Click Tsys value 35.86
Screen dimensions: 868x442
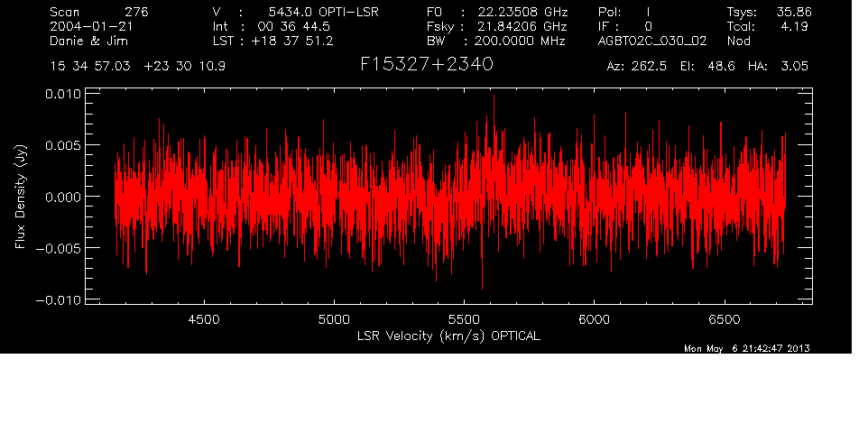(x=794, y=12)
